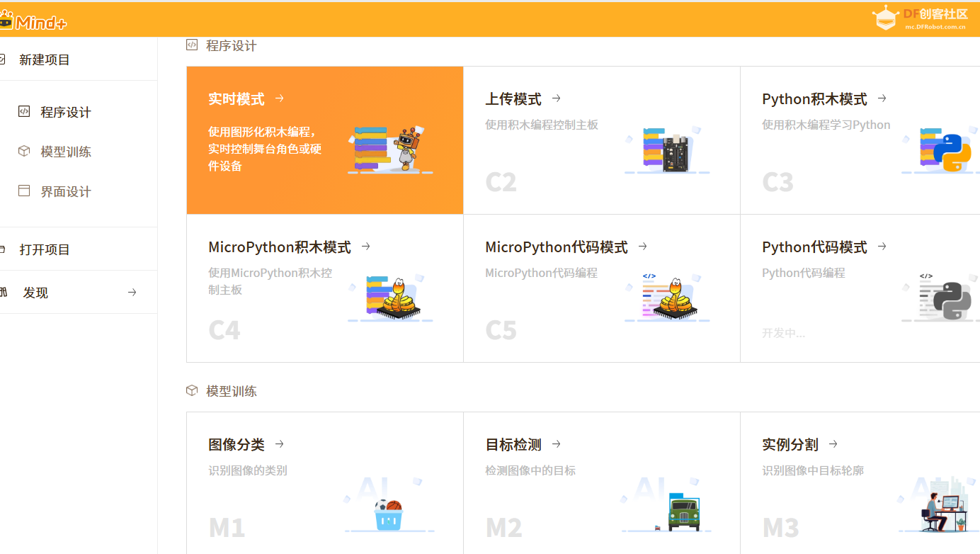Screen dimensions: 980x554
Task: Open 上传模式 card title
Action: [x=513, y=99]
